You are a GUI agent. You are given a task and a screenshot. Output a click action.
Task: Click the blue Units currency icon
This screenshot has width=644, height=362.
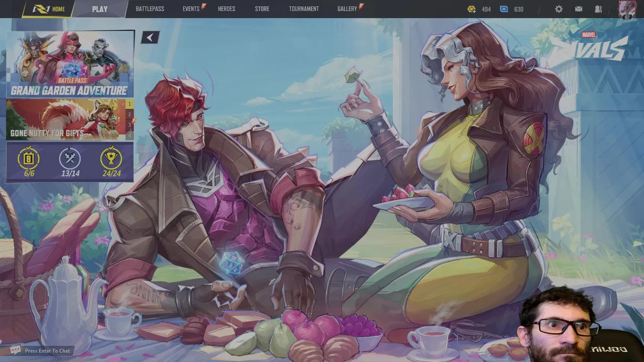click(504, 9)
